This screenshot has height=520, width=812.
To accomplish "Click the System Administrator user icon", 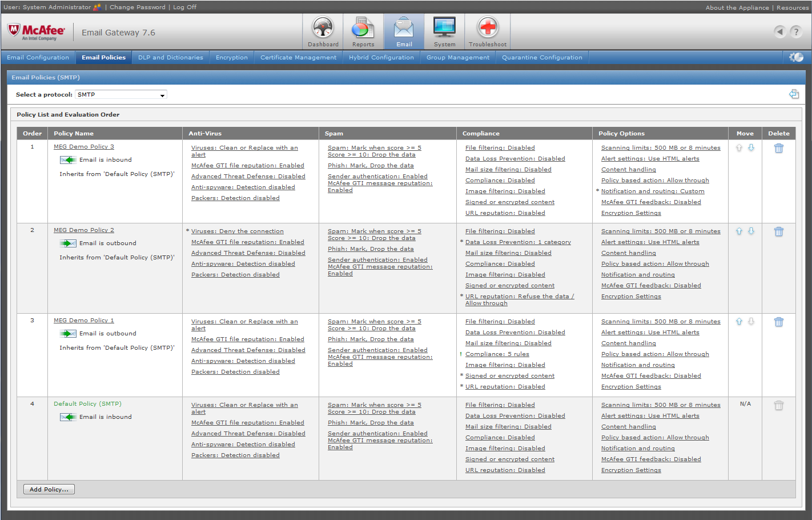I will [x=97, y=7].
